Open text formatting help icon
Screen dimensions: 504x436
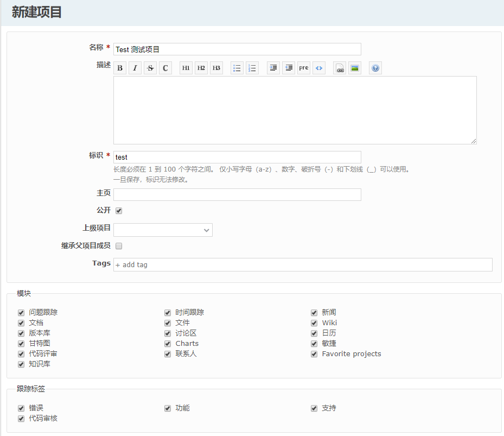pyautogui.click(x=375, y=68)
